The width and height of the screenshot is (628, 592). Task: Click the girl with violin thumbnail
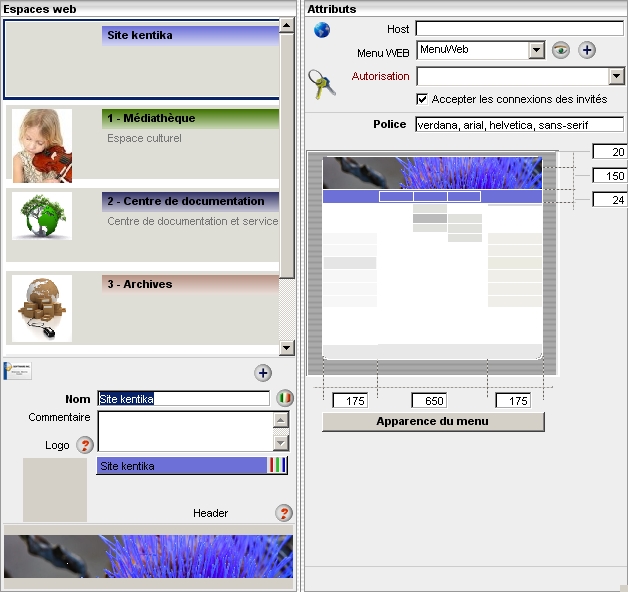click(42, 146)
